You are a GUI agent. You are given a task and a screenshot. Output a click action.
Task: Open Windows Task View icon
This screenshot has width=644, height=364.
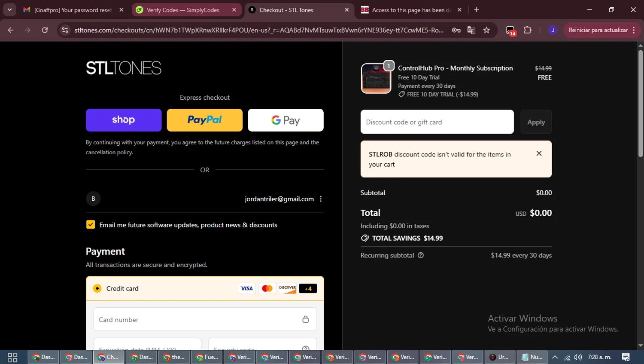coord(12,357)
